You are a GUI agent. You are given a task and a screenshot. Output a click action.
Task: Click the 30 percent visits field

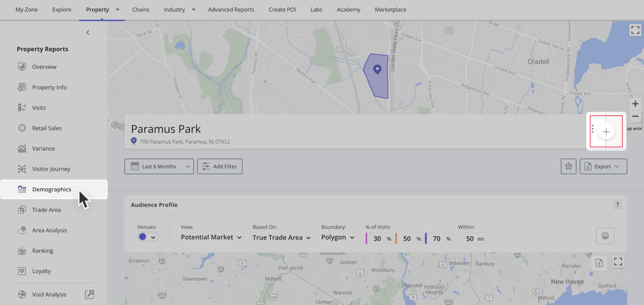click(x=379, y=238)
